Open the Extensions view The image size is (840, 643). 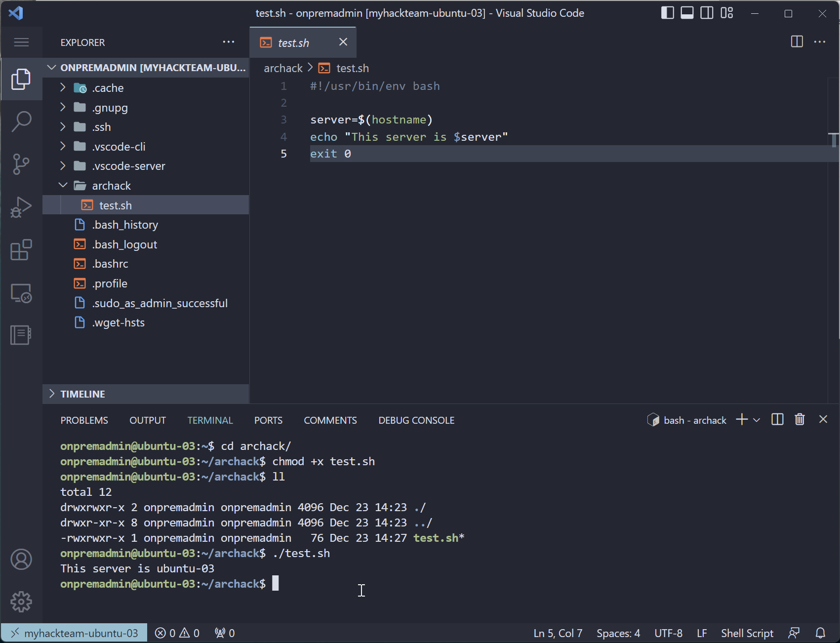coord(21,250)
